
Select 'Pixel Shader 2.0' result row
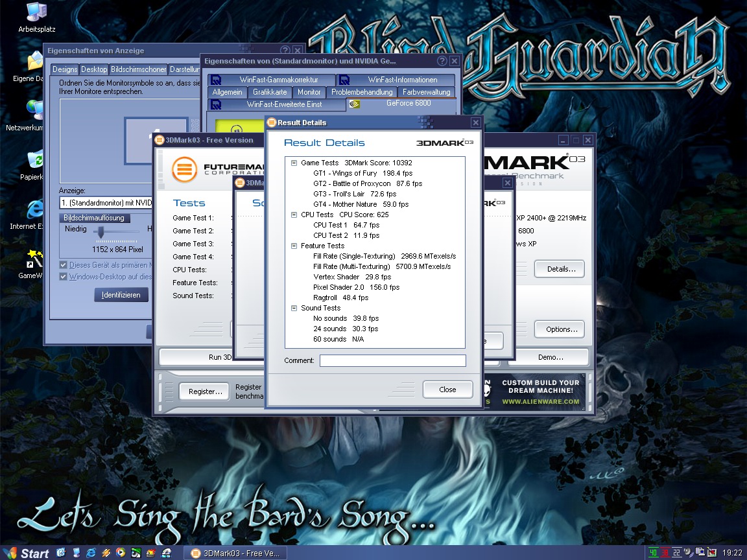point(356,287)
